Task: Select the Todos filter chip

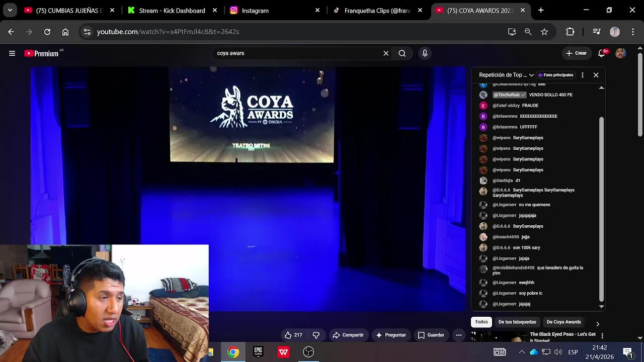Action: pyautogui.click(x=481, y=322)
